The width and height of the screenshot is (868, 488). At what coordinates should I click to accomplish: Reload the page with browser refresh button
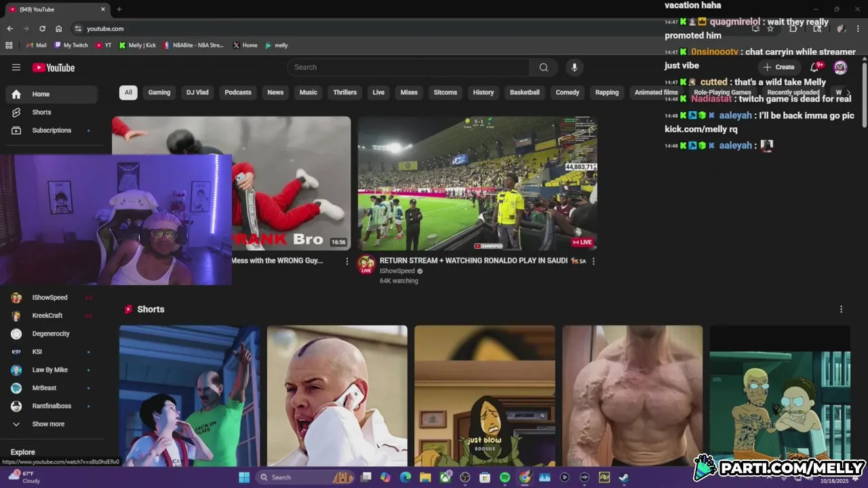point(42,28)
